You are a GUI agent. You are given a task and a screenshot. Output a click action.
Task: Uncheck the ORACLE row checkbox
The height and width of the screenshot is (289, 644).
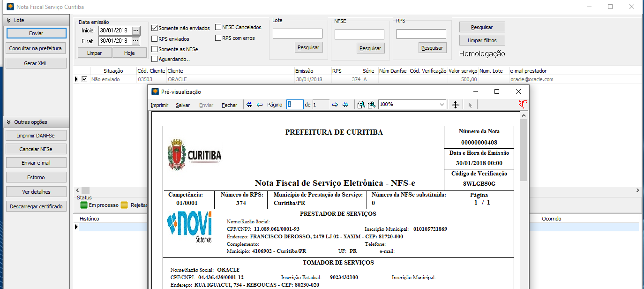point(84,79)
